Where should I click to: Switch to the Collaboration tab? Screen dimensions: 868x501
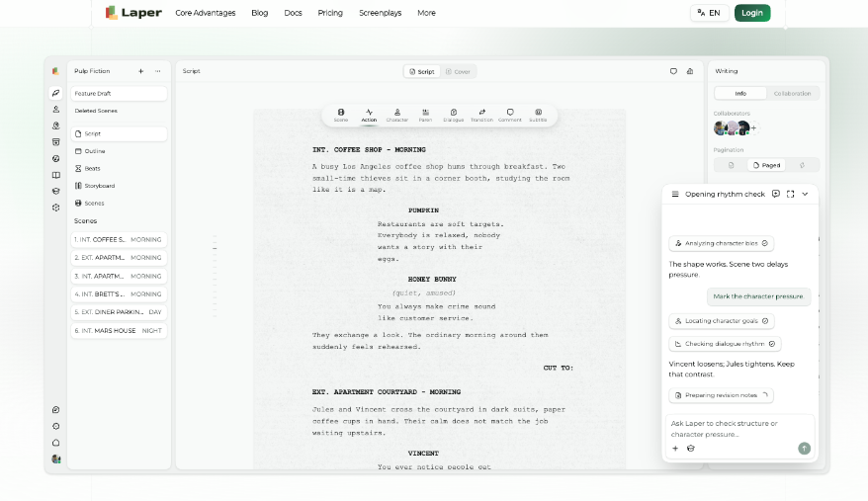(x=792, y=94)
